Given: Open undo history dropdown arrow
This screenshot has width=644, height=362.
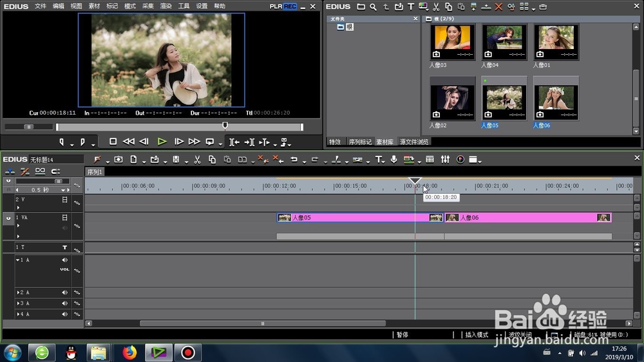Looking at the screenshot, I should (304, 162).
